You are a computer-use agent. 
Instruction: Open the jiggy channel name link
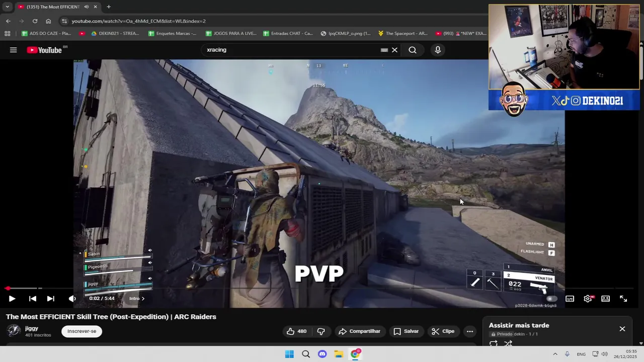32,328
